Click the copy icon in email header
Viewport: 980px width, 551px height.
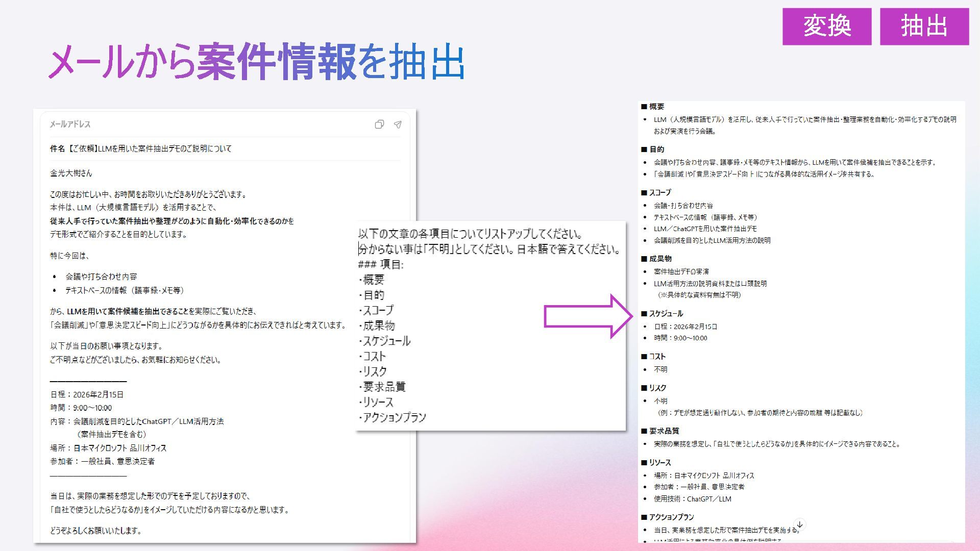click(x=379, y=124)
